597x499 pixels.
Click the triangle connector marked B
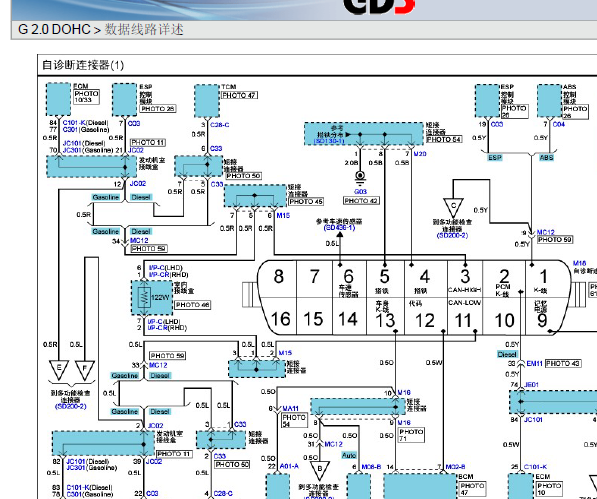click(x=319, y=471)
